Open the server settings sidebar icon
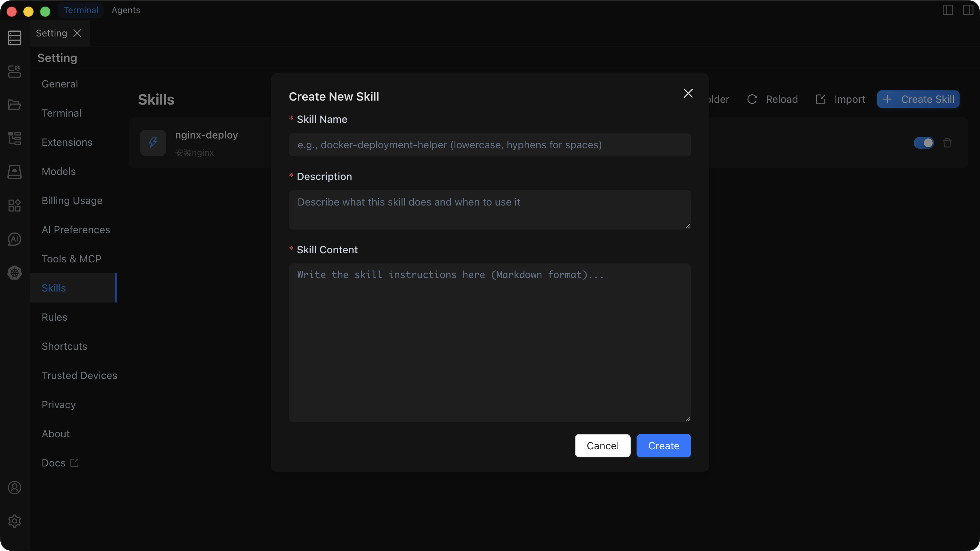The image size is (980, 551). (15, 71)
